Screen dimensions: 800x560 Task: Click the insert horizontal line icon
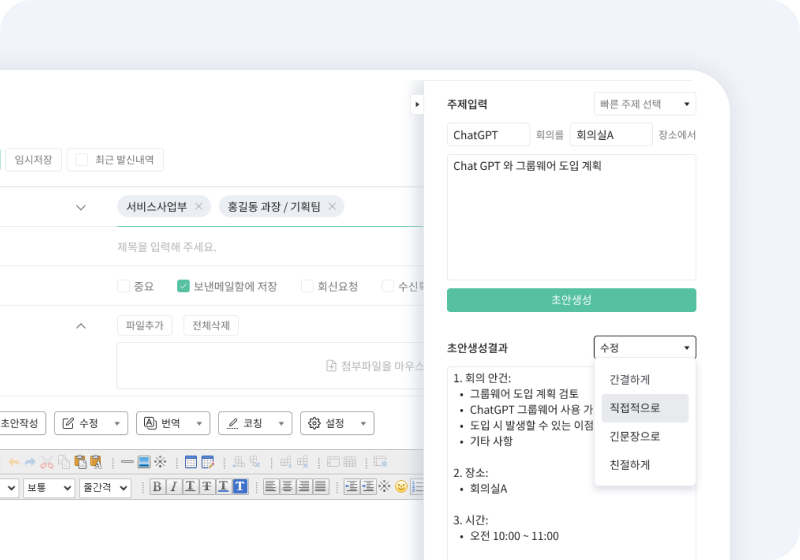(127, 462)
